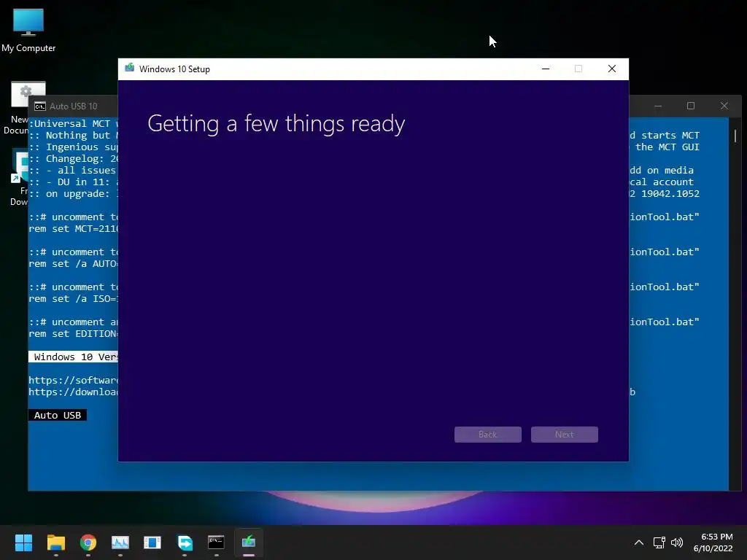This screenshot has width=747, height=560.
Task: Minimize the Windows 10 Setup window
Action: click(x=546, y=69)
